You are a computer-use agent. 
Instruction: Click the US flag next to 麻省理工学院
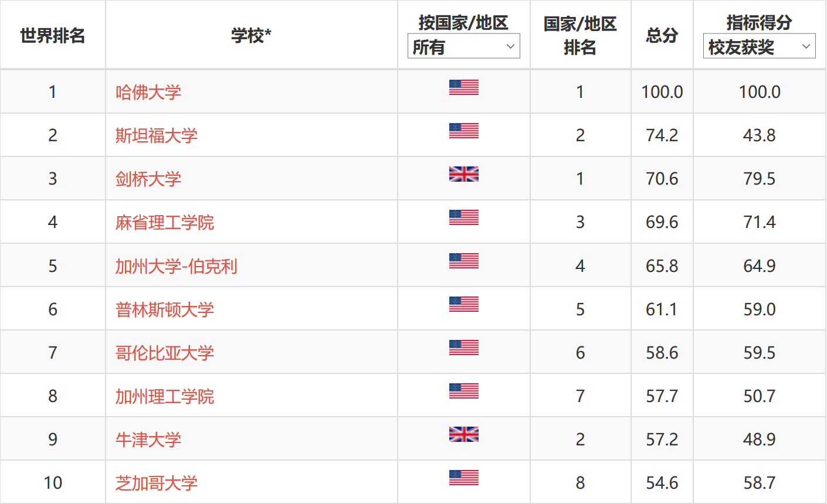tap(463, 217)
